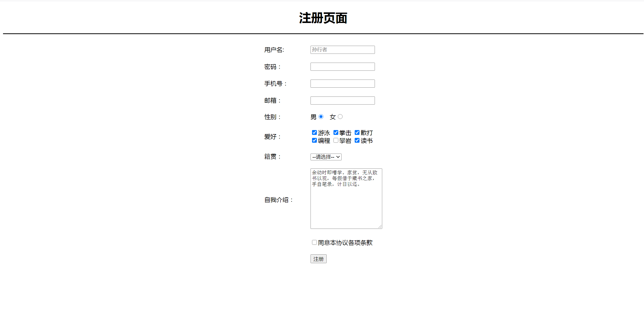Click the textarea resize handle corner
The height and width of the screenshot is (320, 644).
click(x=380, y=227)
